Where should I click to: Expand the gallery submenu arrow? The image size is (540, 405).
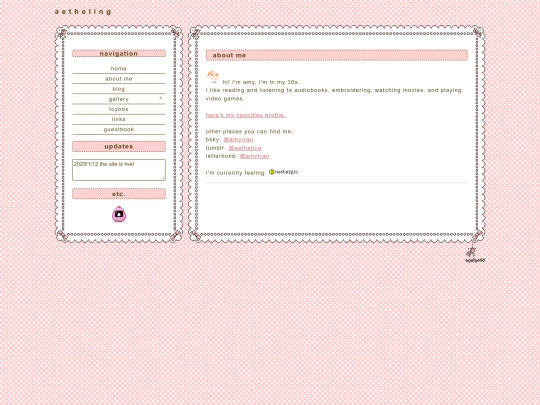[x=160, y=98]
